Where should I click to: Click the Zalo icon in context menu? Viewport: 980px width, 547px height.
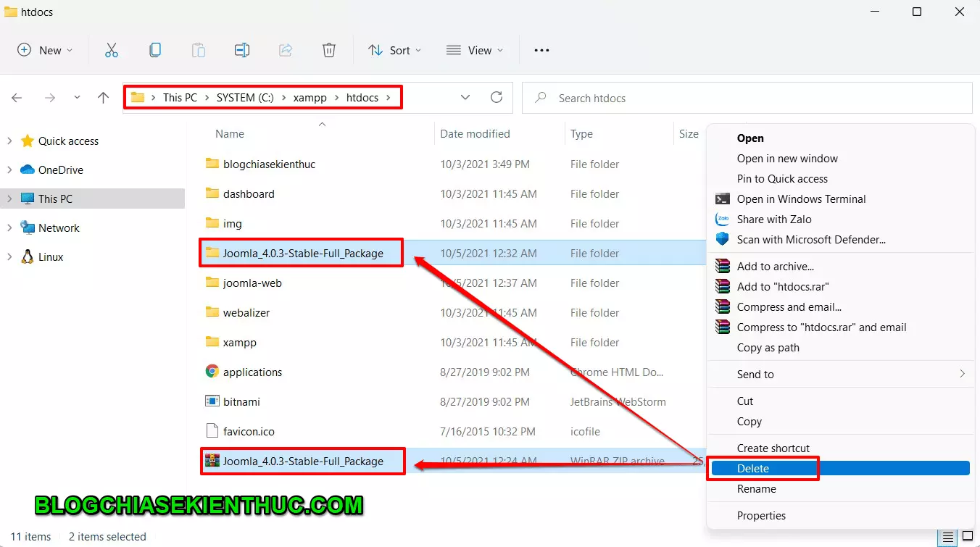pyautogui.click(x=722, y=220)
